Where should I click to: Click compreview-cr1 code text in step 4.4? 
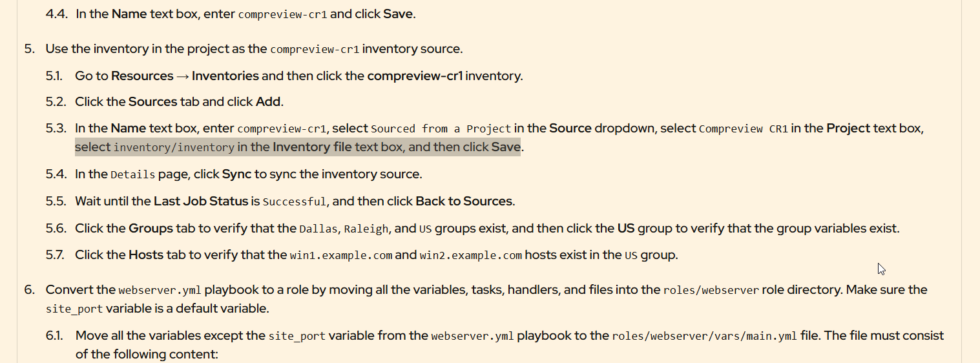[282, 14]
